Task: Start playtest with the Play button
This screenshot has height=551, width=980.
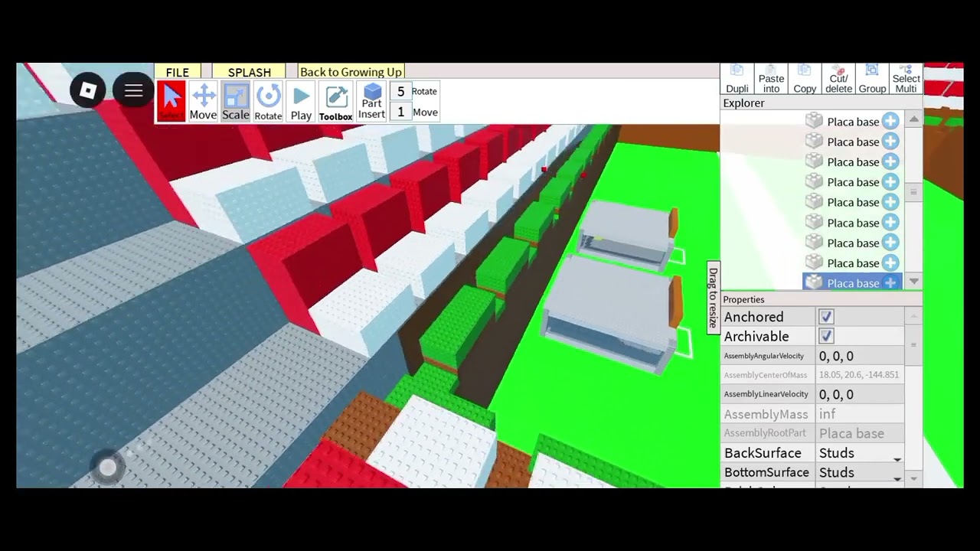Action: pos(301,102)
